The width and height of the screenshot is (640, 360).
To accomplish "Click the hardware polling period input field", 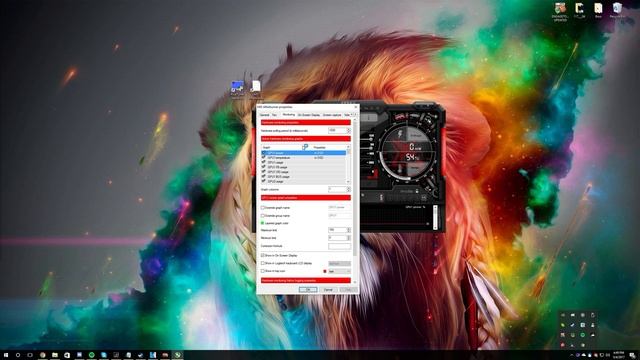I will 337,131.
